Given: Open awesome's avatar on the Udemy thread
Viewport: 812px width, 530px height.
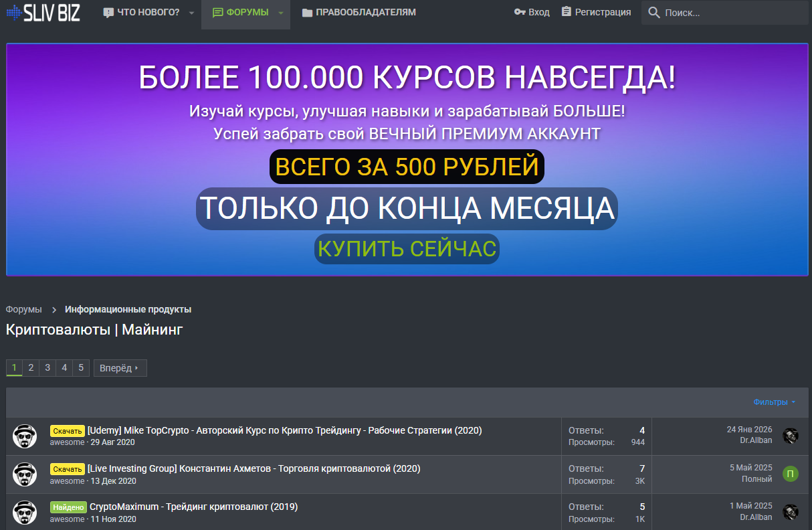Looking at the screenshot, I should (25, 436).
